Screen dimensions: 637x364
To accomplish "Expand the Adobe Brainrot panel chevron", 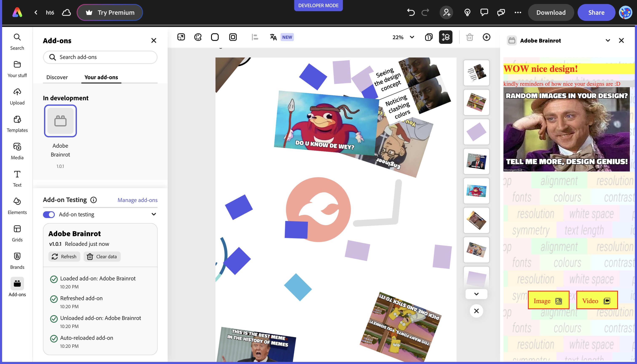I will click(x=608, y=40).
